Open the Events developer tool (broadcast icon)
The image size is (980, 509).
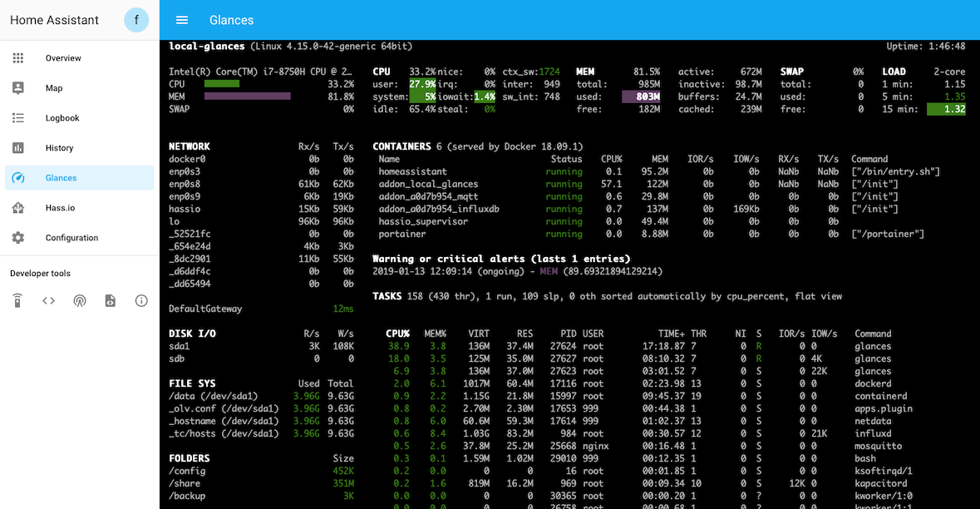click(x=79, y=301)
